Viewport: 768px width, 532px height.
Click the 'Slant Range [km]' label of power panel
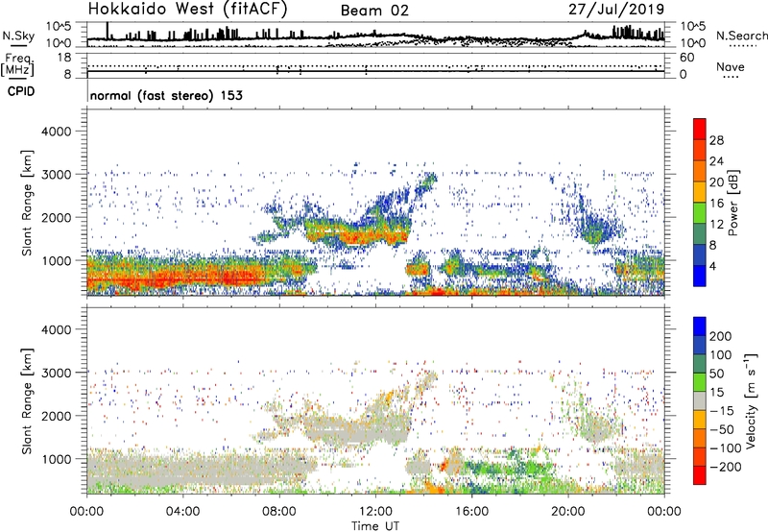pos(27,203)
